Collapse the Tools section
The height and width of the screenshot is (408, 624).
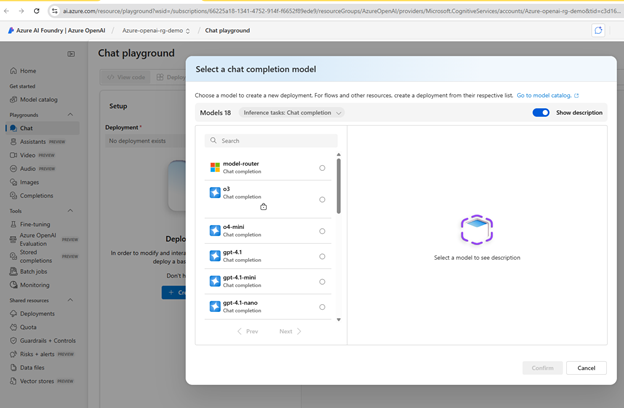tap(70, 211)
